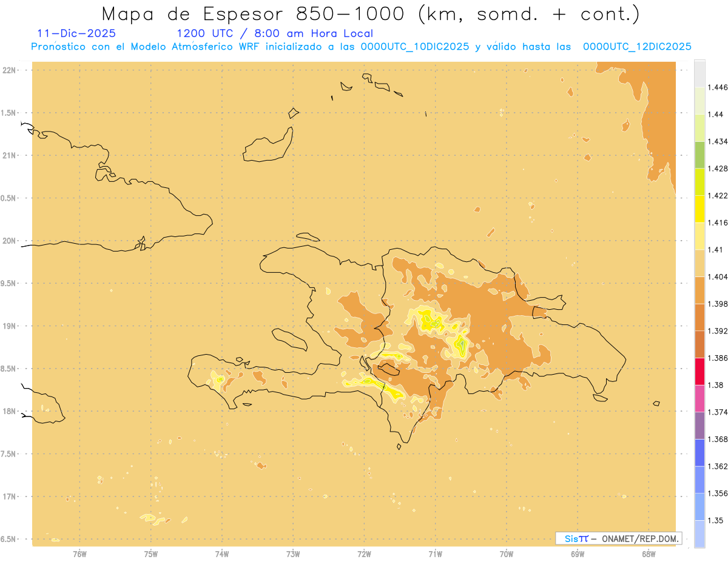
Task: Click the '1.446' colorbar value
Action: coord(717,87)
